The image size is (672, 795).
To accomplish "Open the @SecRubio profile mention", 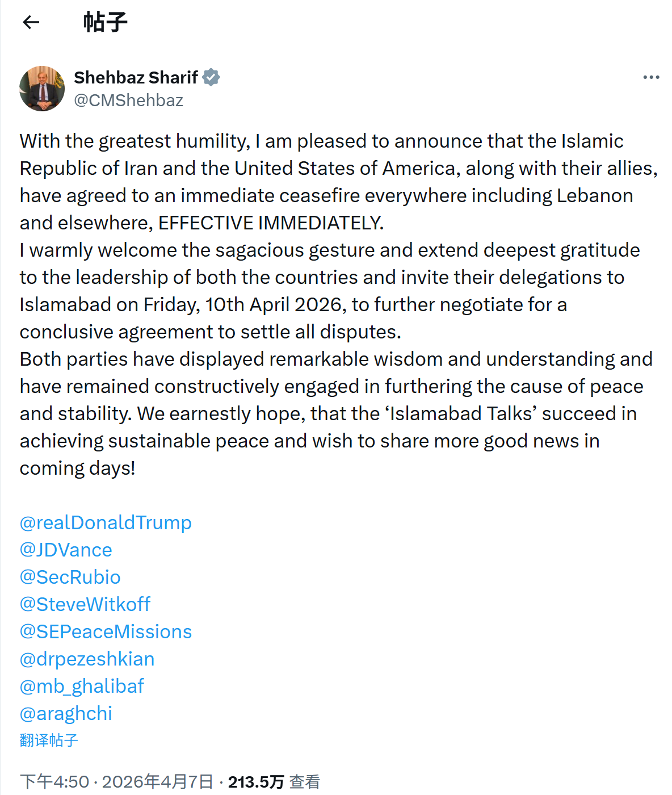I will [x=70, y=577].
